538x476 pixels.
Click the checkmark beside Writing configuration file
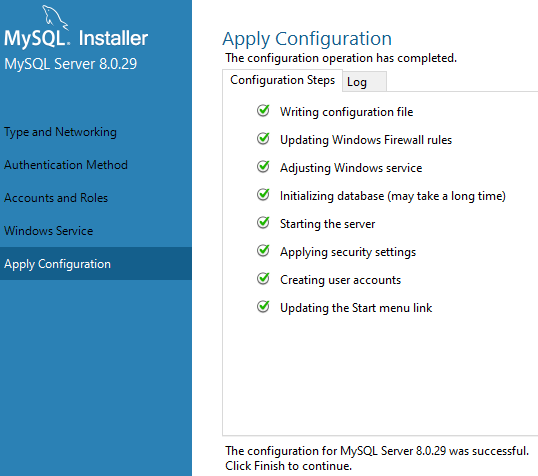tap(264, 111)
